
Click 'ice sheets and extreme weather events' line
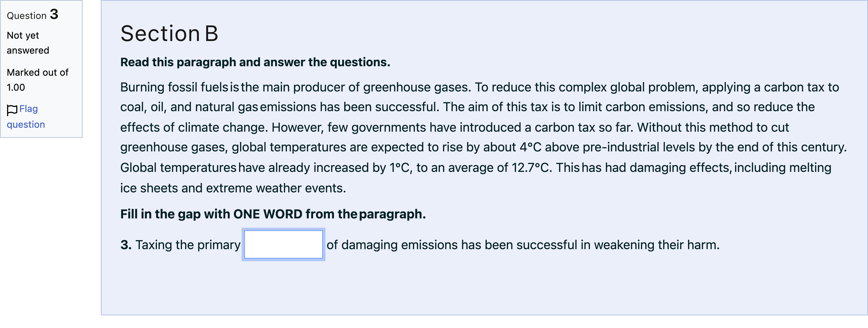click(233, 188)
